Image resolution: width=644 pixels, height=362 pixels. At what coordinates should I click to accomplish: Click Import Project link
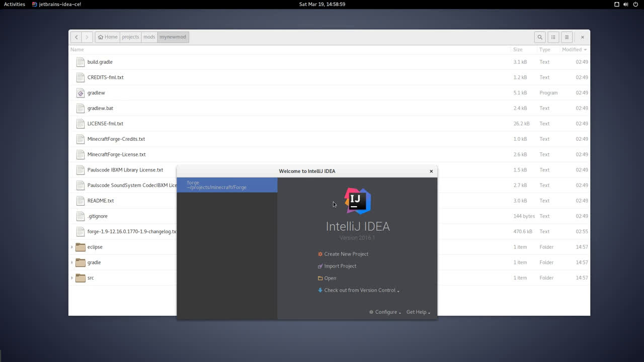(340, 266)
